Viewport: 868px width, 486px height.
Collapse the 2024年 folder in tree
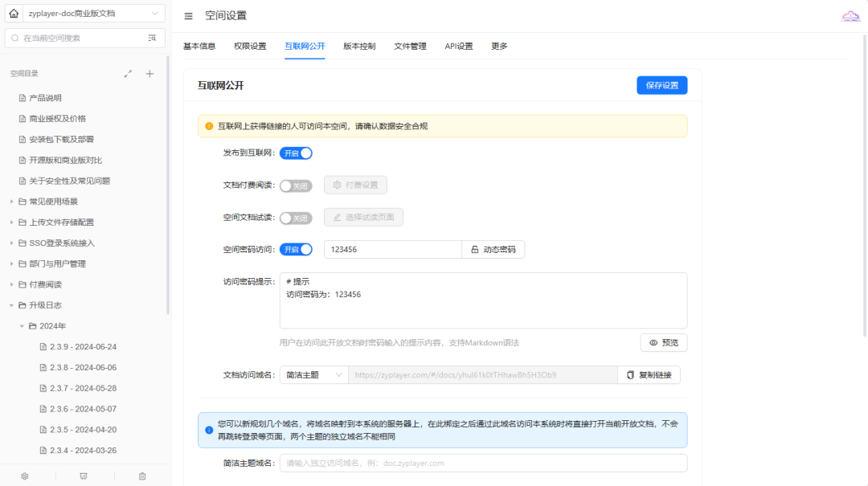tap(23, 326)
